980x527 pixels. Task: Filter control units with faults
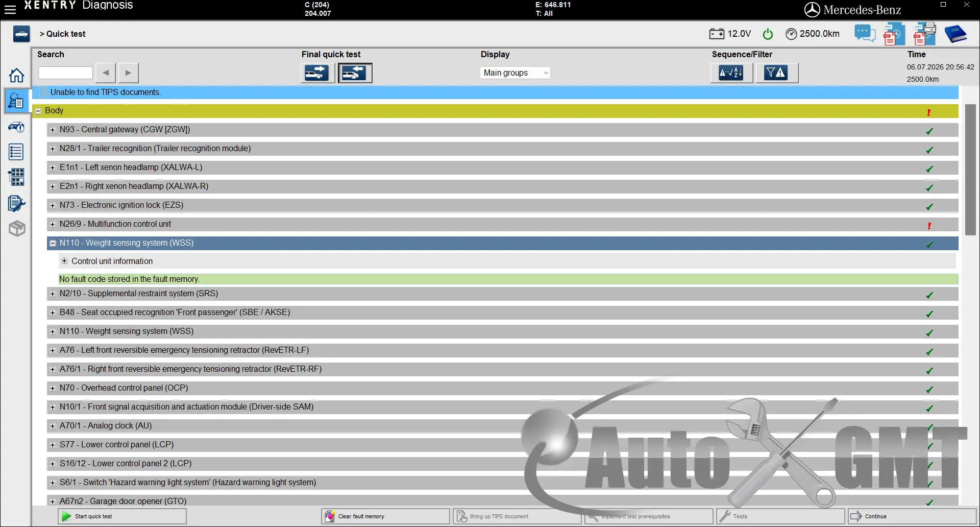point(776,73)
